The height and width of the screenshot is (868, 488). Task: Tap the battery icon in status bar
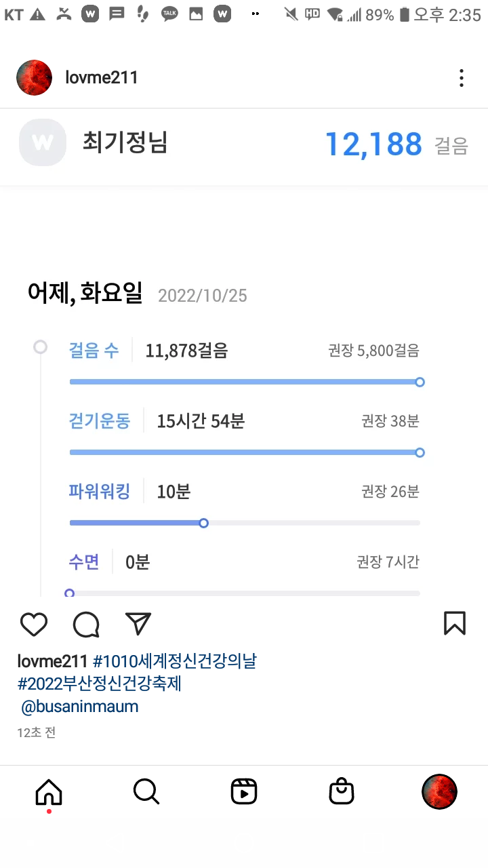(x=405, y=14)
